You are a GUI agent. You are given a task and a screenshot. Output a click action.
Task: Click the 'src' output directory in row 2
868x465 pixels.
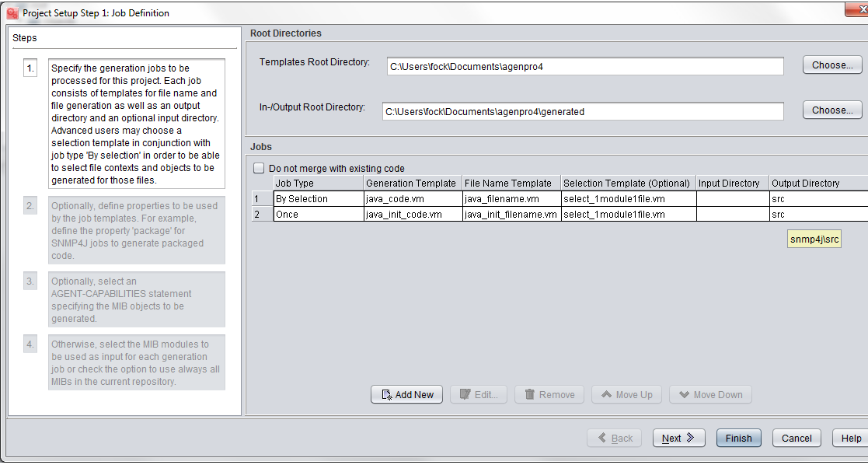click(x=819, y=214)
